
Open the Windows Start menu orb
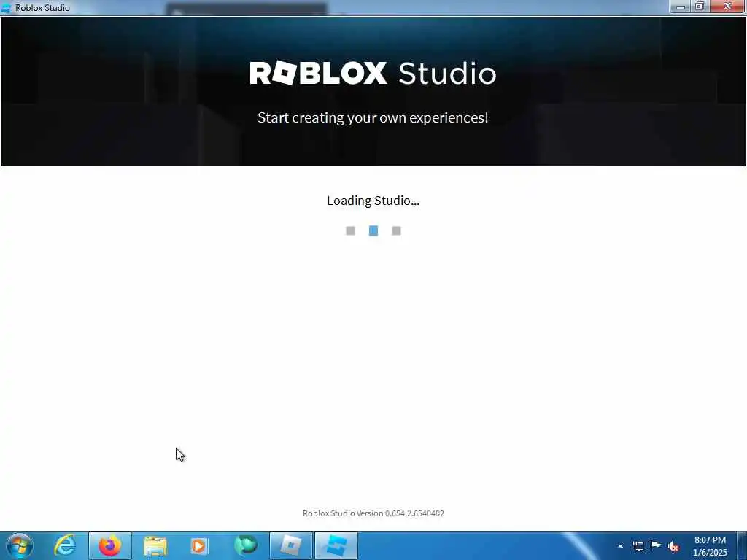coord(20,545)
